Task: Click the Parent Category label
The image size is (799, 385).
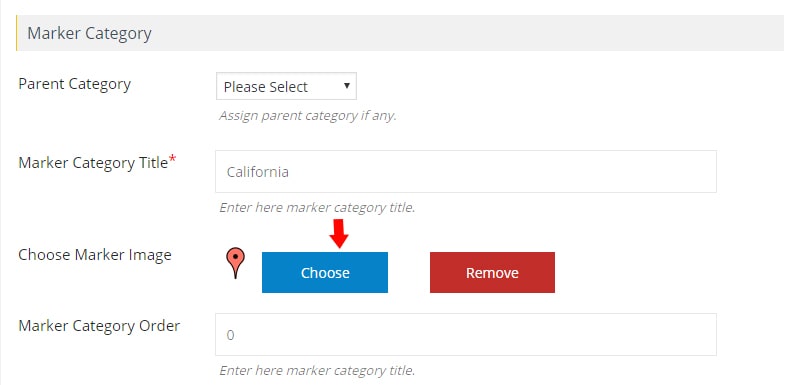Action: pyautogui.click(x=74, y=84)
